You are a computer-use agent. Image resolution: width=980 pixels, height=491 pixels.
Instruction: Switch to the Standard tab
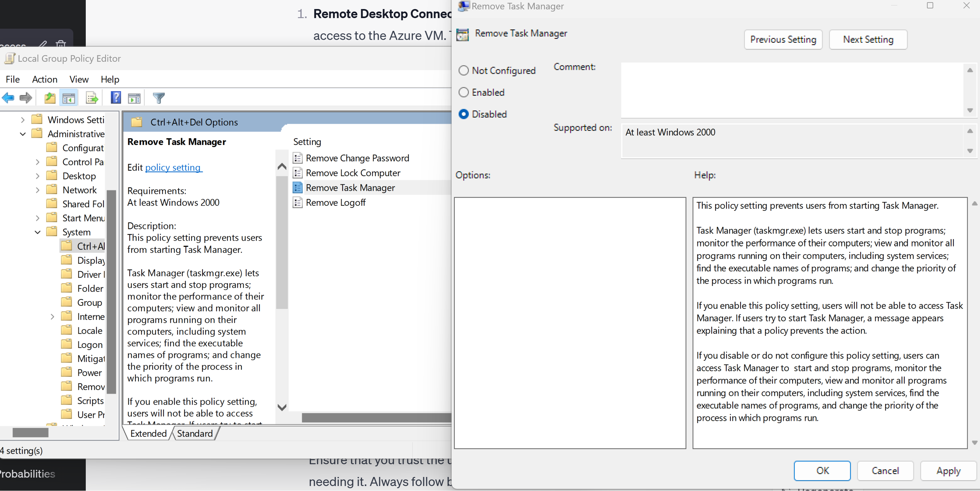coord(195,433)
